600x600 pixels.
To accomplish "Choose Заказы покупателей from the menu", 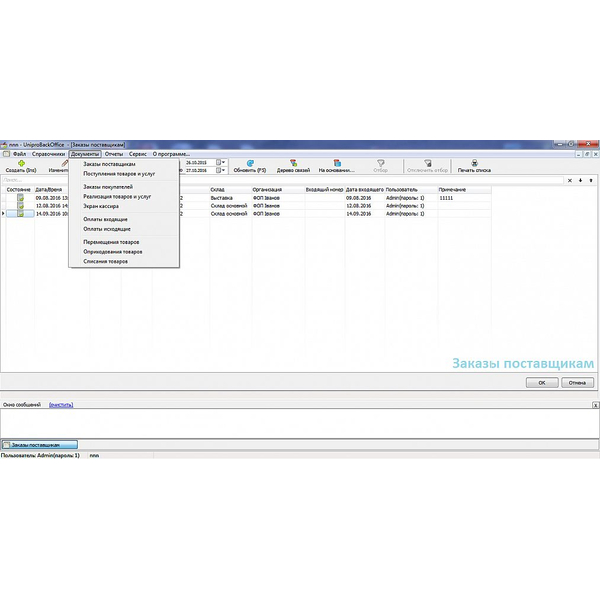I will click(107, 187).
